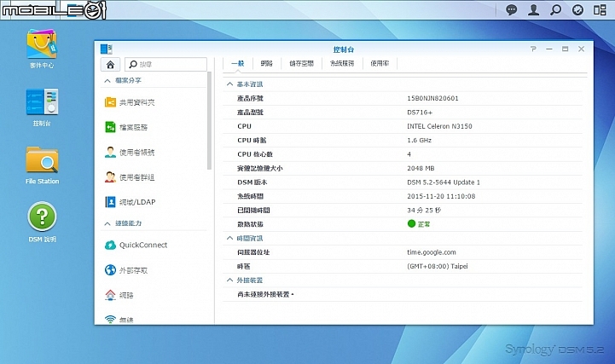Image resolution: width=615 pixels, height=364 pixels.
Task: Click the CPU 核心數 label
Action: [x=255, y=154]
